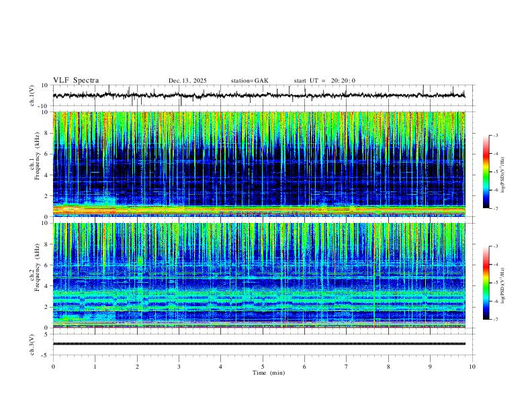Click the "8" minute tick on time axis
This screenshot has height=411, width=532.
click(x=388, y=367)
